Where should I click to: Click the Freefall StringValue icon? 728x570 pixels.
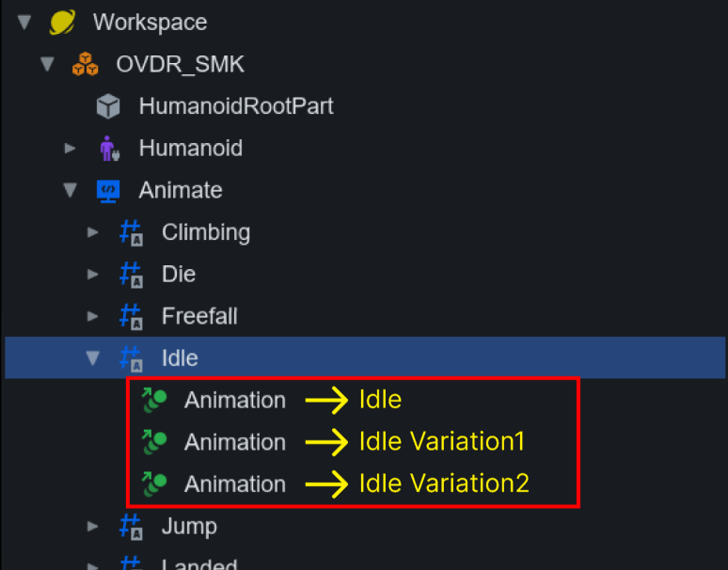[131, 316]
